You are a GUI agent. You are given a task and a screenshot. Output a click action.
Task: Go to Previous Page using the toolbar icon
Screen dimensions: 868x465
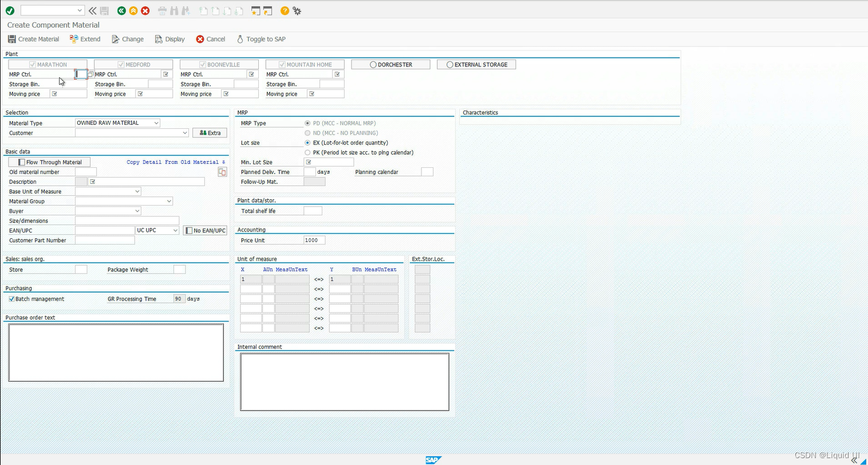coord(215,10)
